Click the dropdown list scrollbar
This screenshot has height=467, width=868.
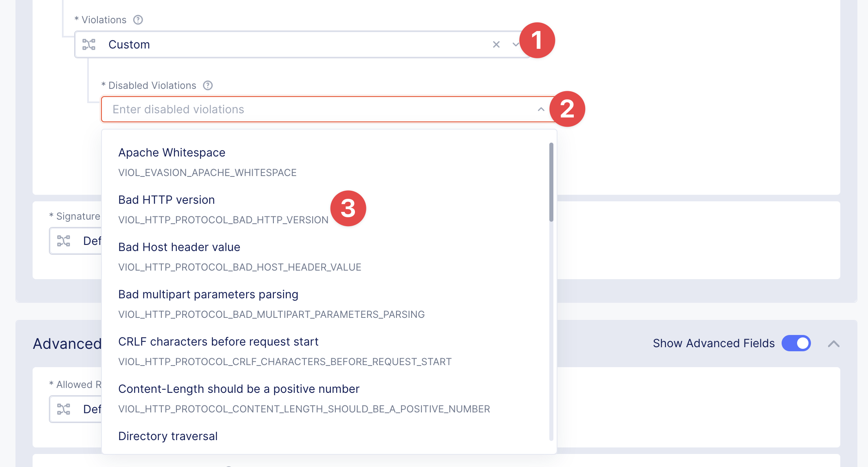pos(551,182)
